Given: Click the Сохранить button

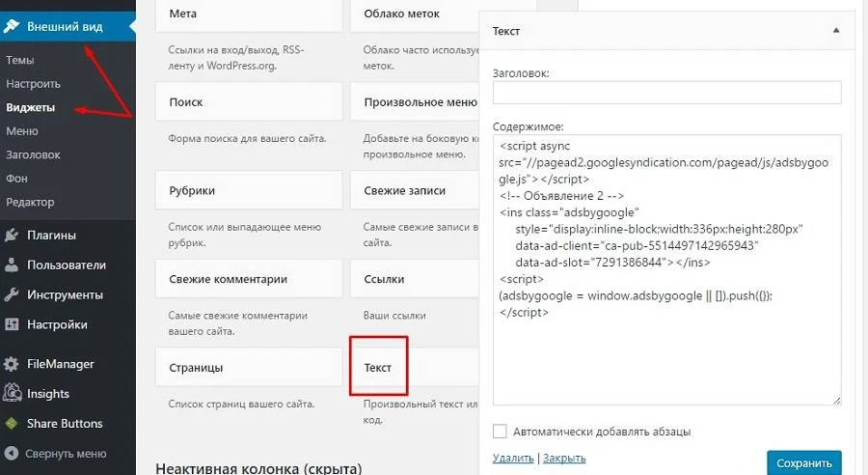Looking at the screenshot, I should tap(803, 462).
